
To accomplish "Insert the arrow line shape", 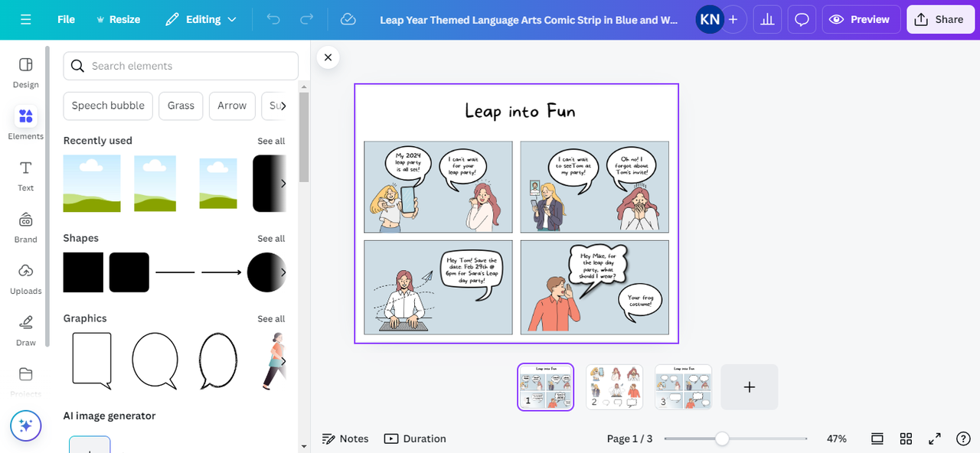I will click(x=221, y=272).
